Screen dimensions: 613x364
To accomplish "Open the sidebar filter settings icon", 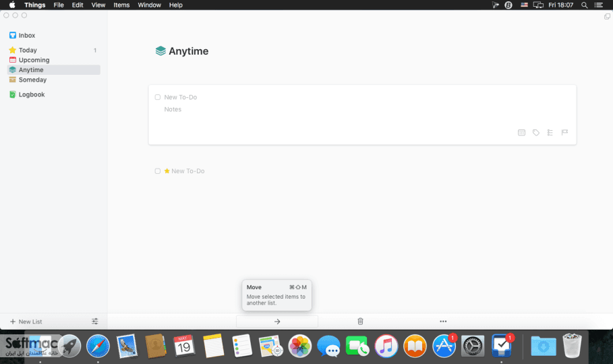I will [x=95, y=322].
